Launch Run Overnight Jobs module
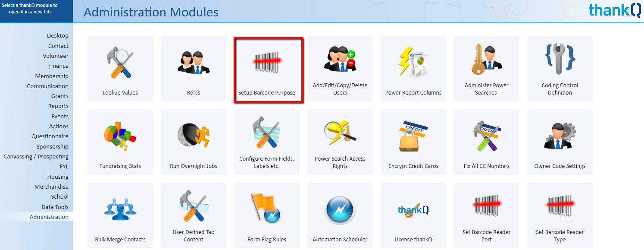This screenshot has height=250, width=644. coord(194,142)
